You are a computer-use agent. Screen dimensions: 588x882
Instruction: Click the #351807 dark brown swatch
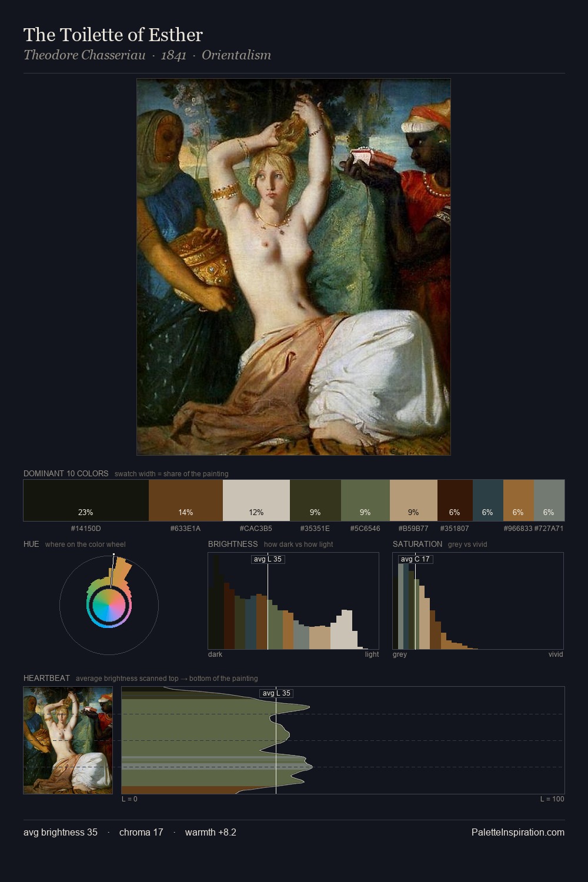pos(455,500)
